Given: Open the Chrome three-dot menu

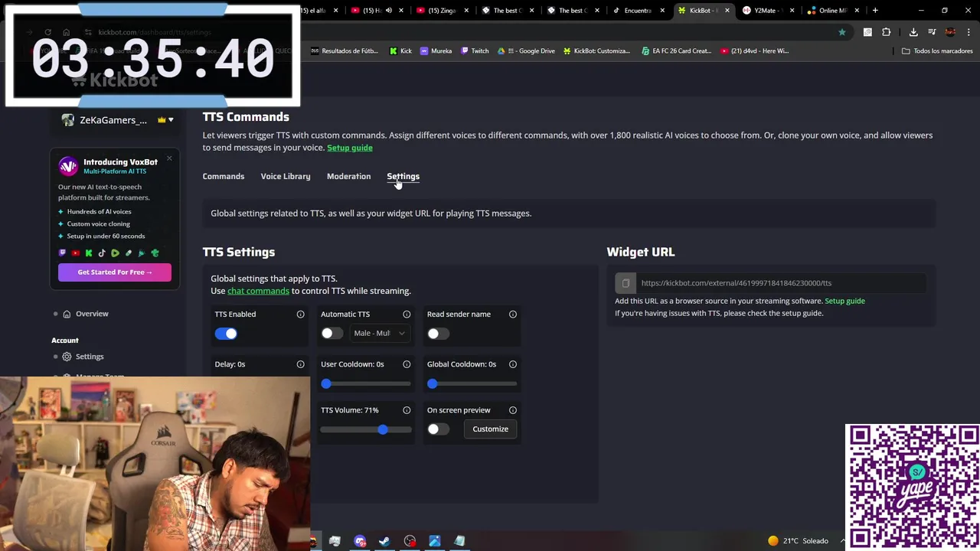Looking at the screenshot, I should tap(969, 32).
